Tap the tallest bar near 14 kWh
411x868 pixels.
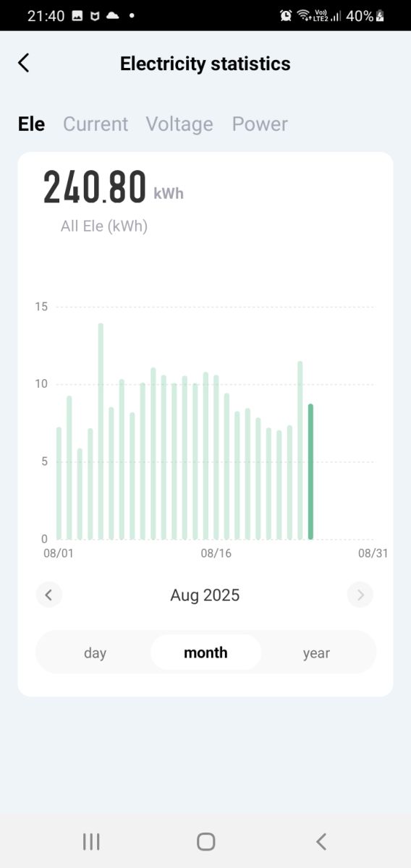101,431
